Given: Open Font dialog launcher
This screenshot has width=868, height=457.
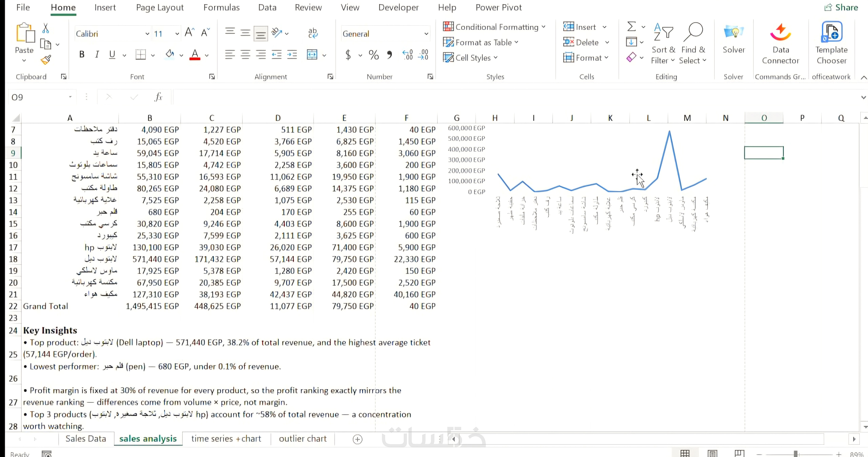Looking at the screenshot, I should tap(212, 77).
